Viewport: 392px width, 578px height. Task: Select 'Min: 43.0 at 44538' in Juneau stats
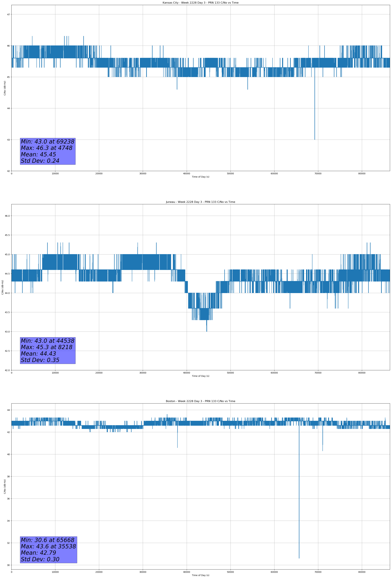coord(48,341)
